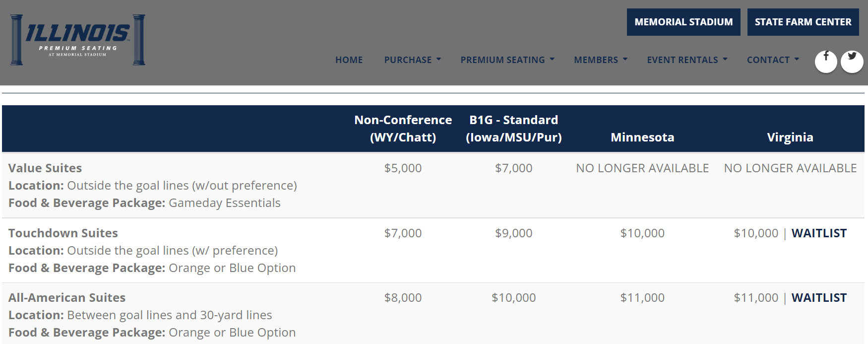The height and width of the screenshot is (344, 868).
Task: Expand the Purchase dropdown menu
Action: [412, 60]
